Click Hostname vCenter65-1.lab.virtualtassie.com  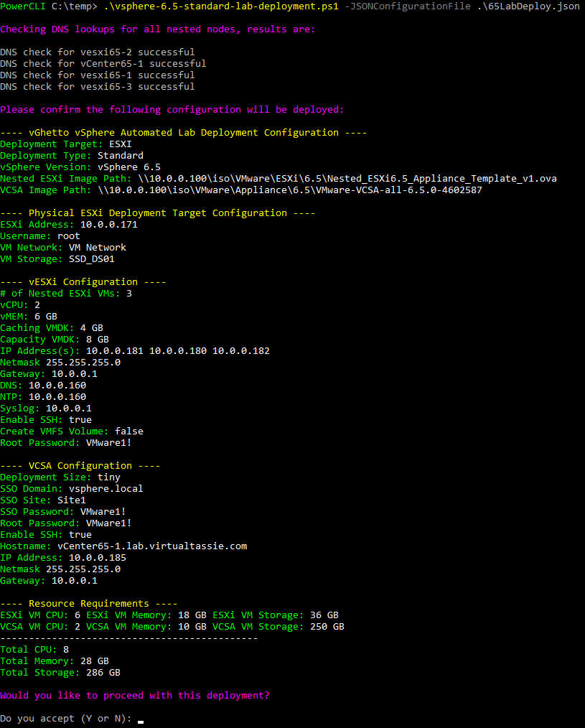coord(152,546)
